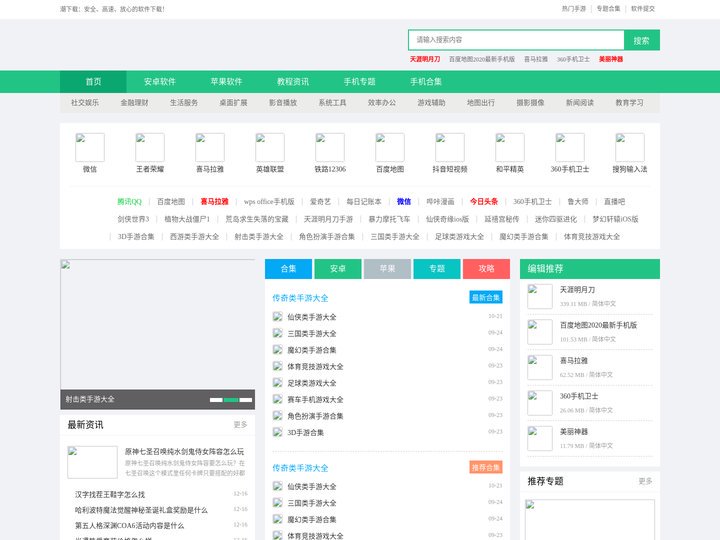Open 汉字找茬王鞋字怎么找 news item
Image resolution: width=720 pixels, height=540 pixels.
(x=110, y=495)
